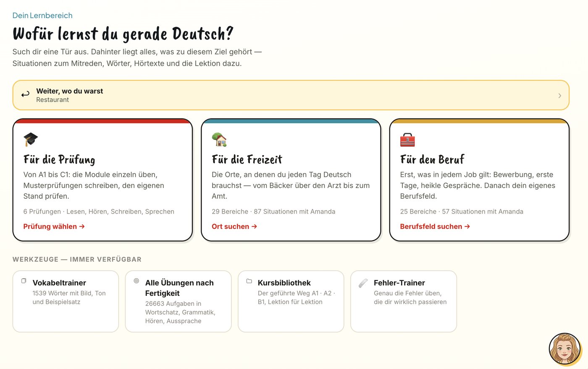Continue with Weiter, wo du warst
This screenshot has height=369, width=588.
click(291, 95)
